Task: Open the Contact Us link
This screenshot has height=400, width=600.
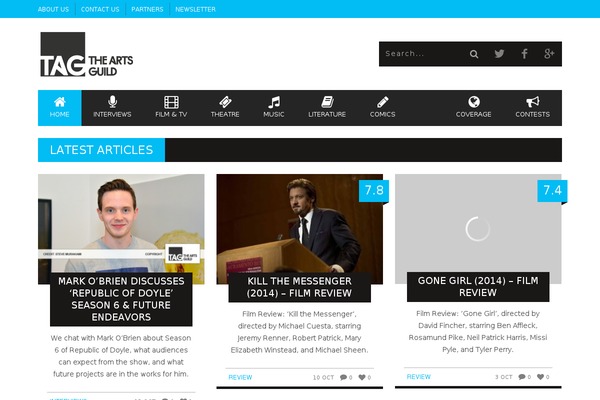Action: 100,9
